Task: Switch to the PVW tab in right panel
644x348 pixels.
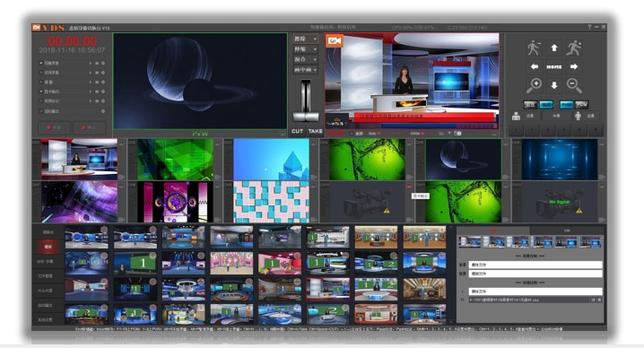Action: 567,231
